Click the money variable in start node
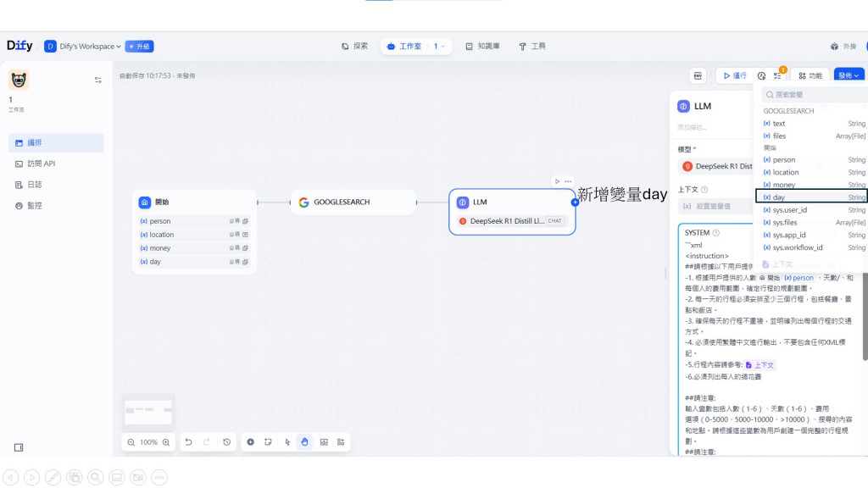Viewport: 868px width, 488px height. tap(194, 248)
